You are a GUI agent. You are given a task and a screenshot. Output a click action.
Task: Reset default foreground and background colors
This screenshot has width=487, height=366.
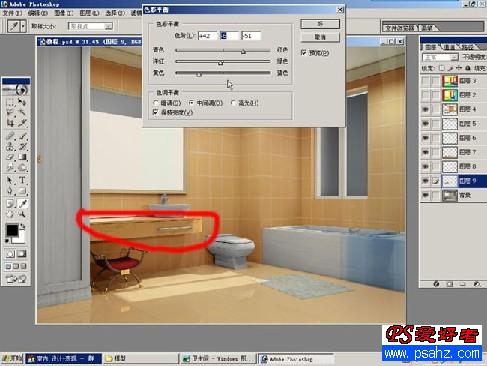tap(7, 241)
